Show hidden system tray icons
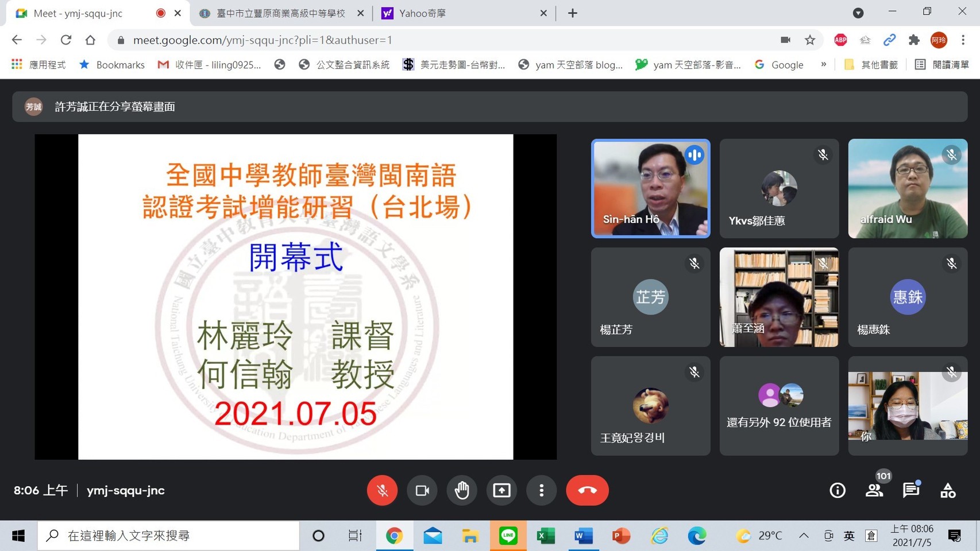980x551 pixels. 804,536
